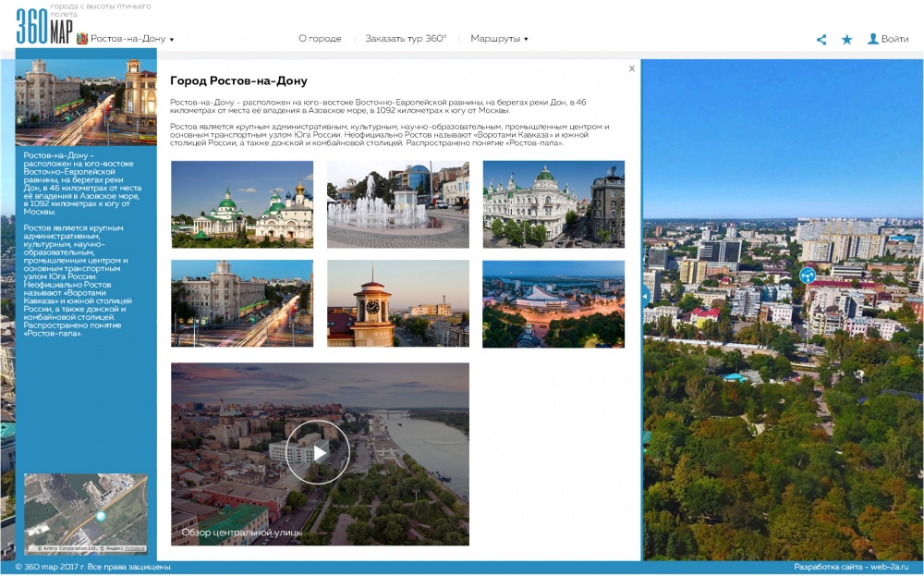The image size is (924, 576).
Task: Open the fountain square photo thumbnail
Action: pyautogui.click(x=397, y=204)
